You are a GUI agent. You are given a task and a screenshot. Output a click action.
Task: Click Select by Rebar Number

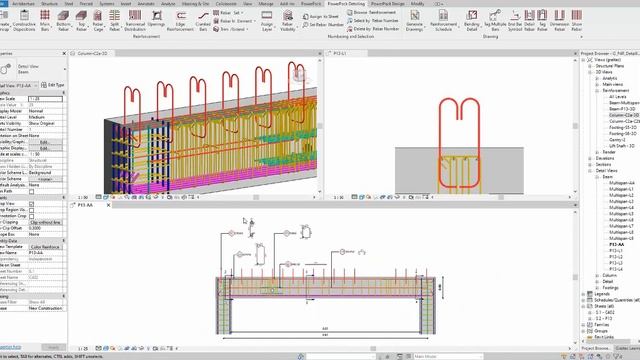coord(373,20)
